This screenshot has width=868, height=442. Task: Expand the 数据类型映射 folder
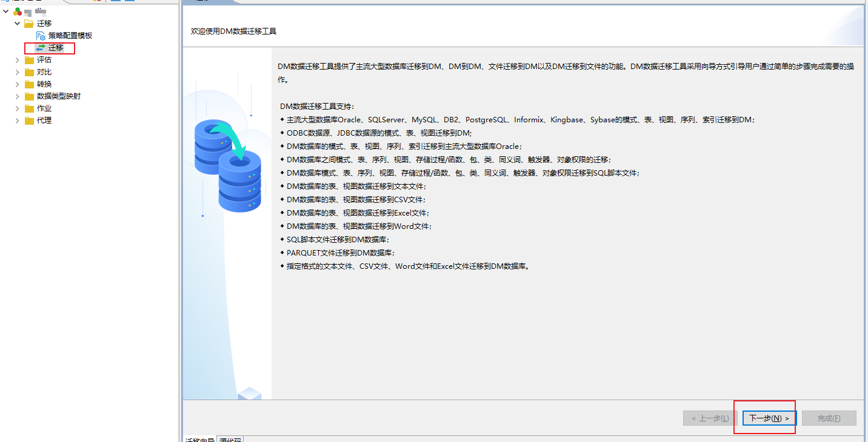click(18, 96)
